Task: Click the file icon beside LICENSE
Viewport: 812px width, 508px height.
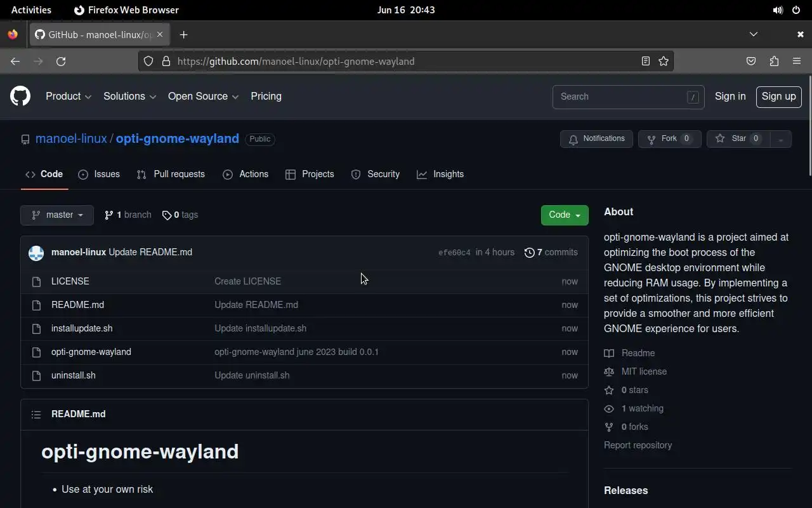Action: point(37,281)
